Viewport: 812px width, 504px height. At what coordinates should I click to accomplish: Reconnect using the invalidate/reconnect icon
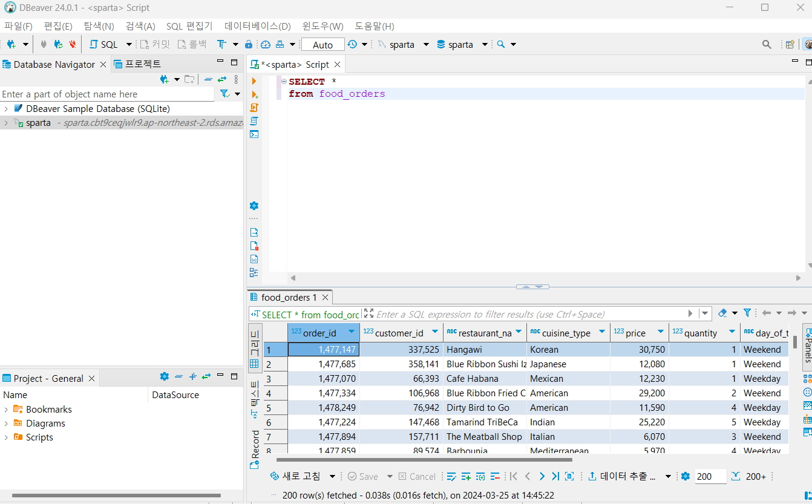[58, 44]
